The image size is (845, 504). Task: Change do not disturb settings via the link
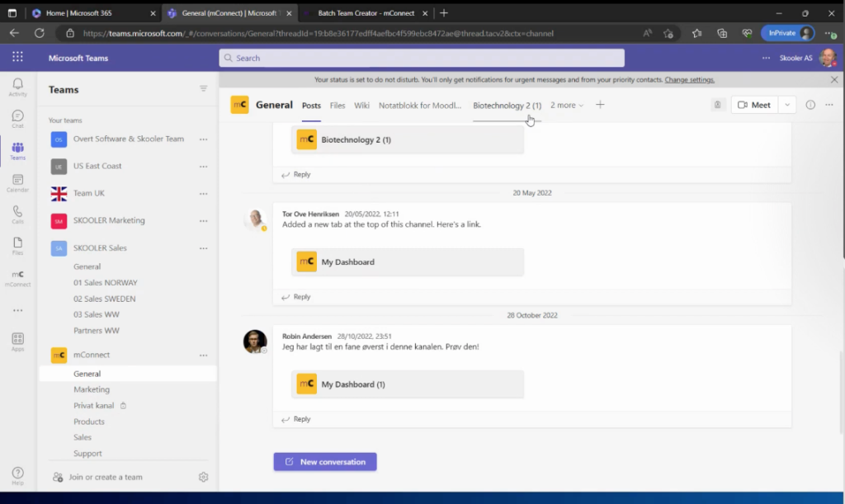click(691, 79)
